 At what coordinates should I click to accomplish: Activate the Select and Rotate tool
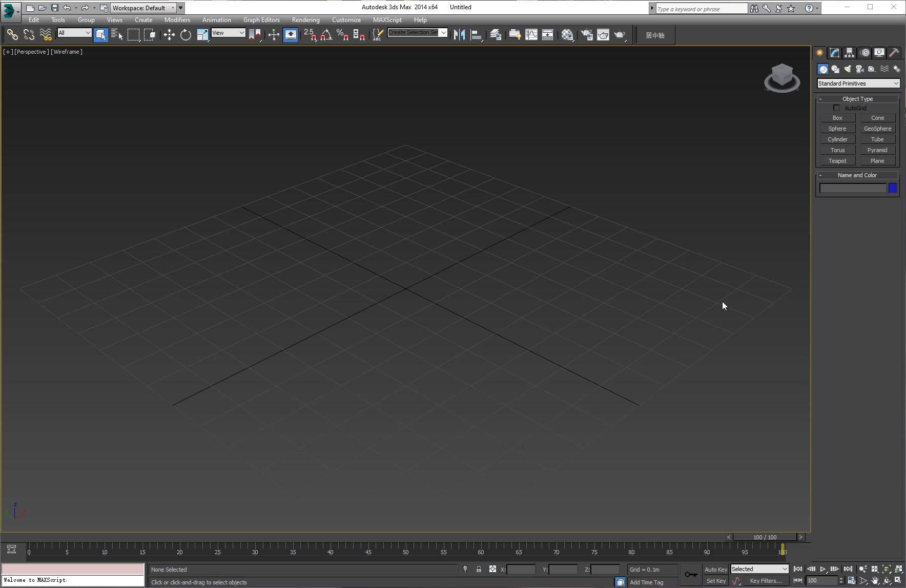point(186,35)
